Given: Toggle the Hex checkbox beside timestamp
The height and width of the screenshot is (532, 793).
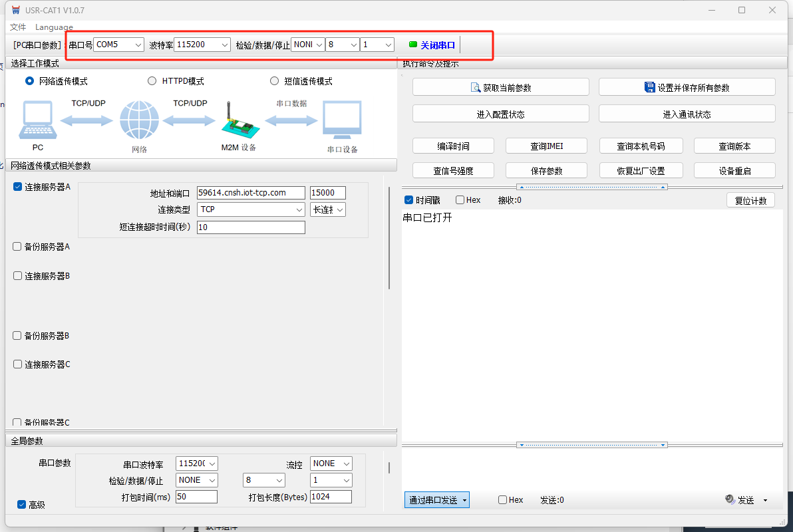Looking at the screenshot, I should point(460,200).
